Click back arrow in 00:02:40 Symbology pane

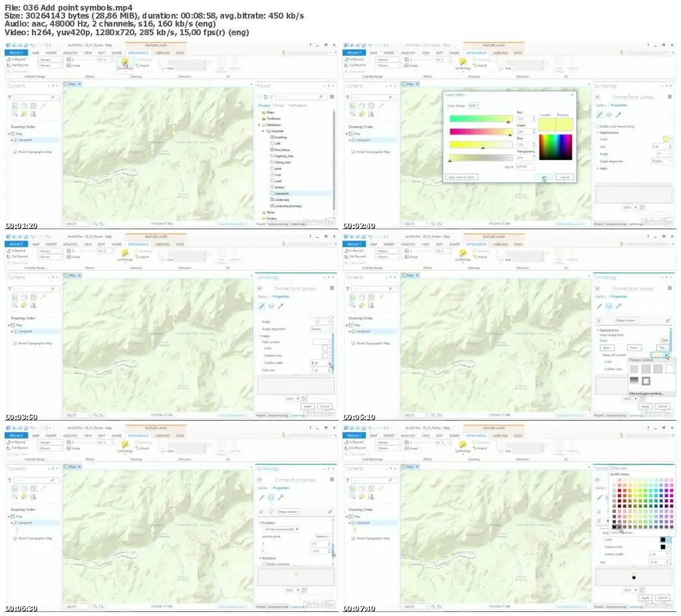point(598,97)
